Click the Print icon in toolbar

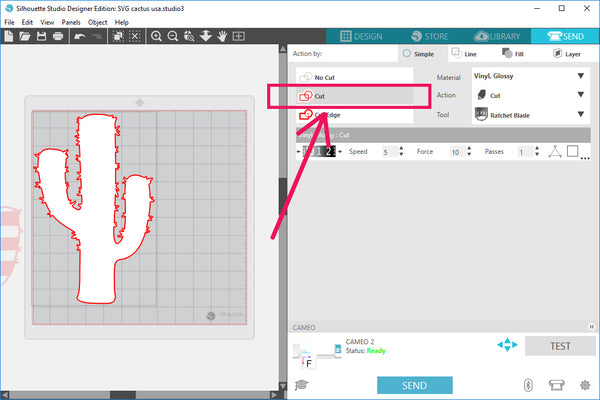(58, 36)
